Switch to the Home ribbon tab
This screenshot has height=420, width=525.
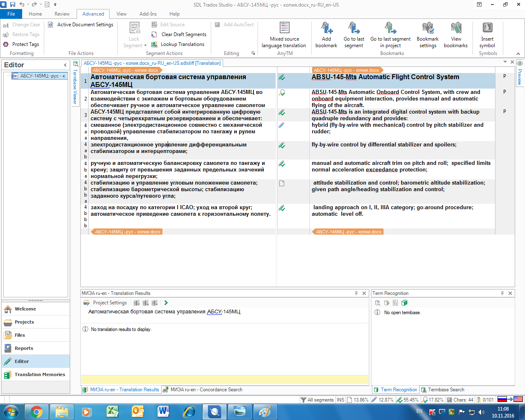tap(35, 14)
